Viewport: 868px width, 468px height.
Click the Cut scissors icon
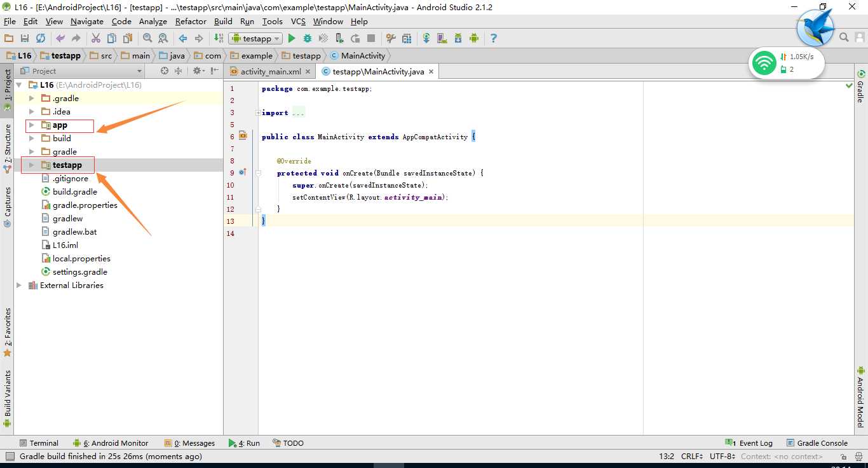[96, 38]
